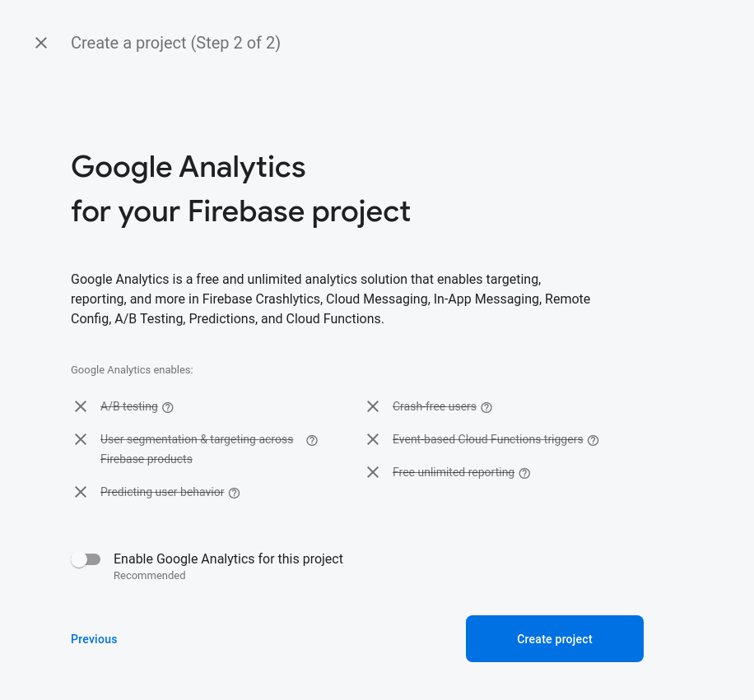Click X mark beside Event-based Cloud Functions triggers
This screenshot has width=754, height=700.
coord(373,439)
